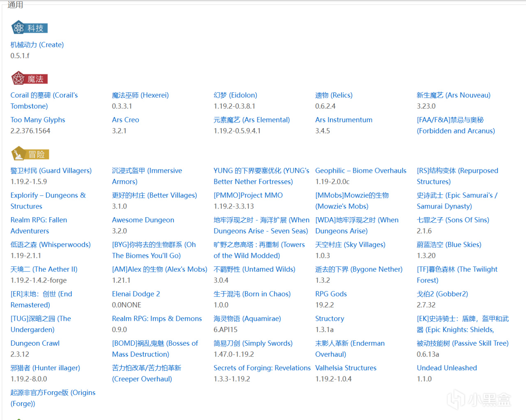Screen dimensions: 526x420
Task: Open the Awesome Dungeon mod link
Action: (143, 220)
